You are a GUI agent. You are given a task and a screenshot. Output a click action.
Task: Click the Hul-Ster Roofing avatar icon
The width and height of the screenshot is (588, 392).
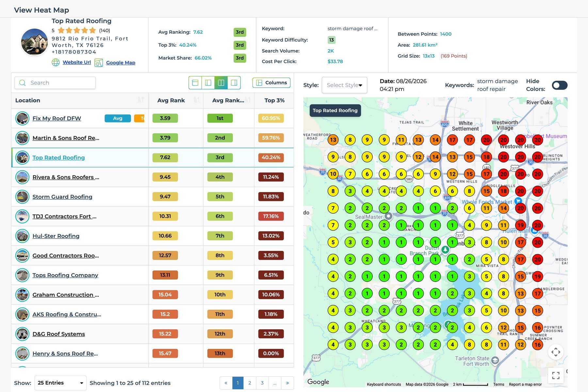pos(23,236)
